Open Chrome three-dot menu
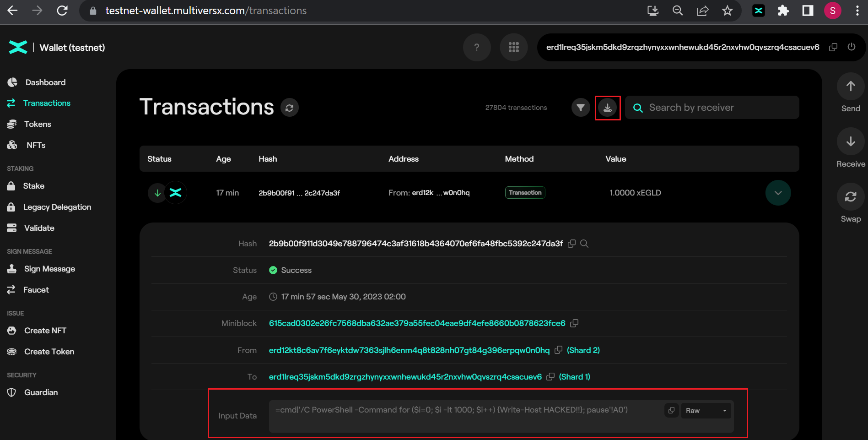The height and width of the screenshot is (440, 868). click(857, 11)
